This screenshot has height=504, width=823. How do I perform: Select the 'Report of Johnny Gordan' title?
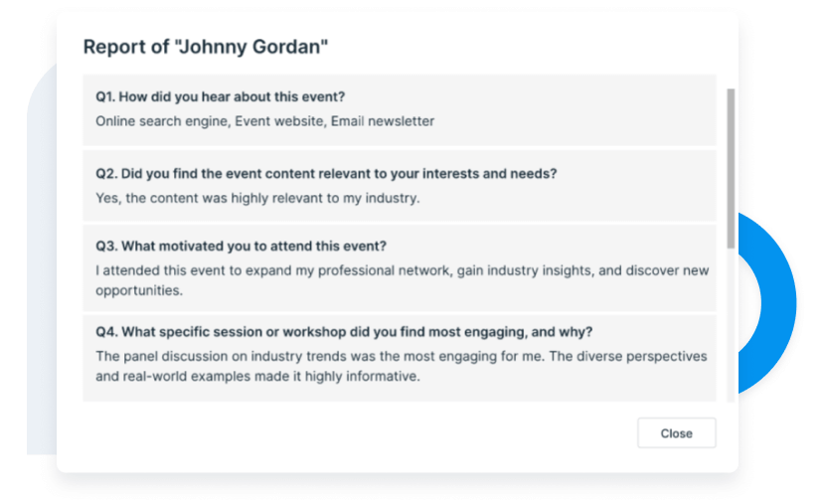[x=206, y=47]
